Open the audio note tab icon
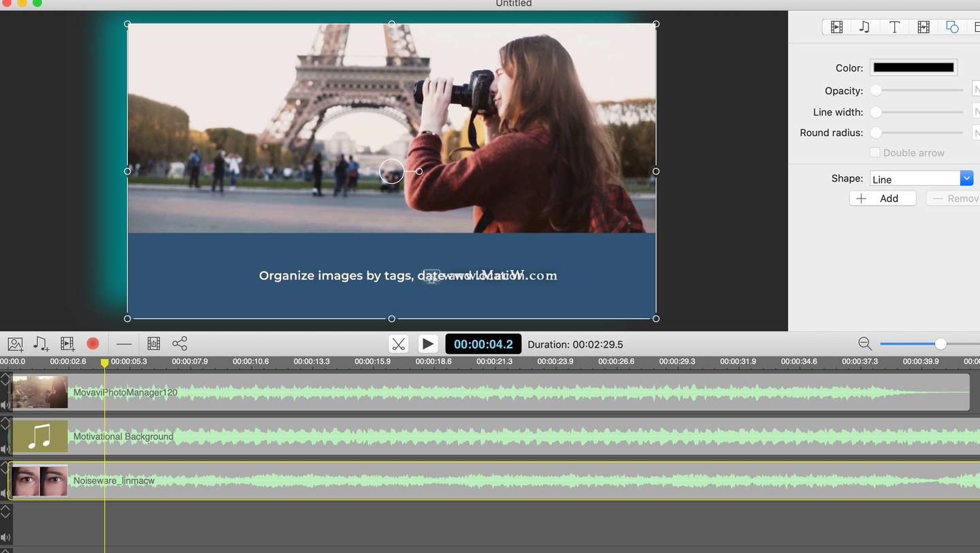 864,27
